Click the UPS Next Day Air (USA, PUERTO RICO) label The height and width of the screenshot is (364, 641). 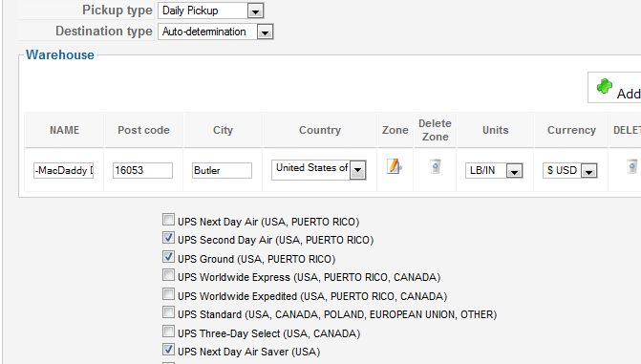(x=268, y=222)
